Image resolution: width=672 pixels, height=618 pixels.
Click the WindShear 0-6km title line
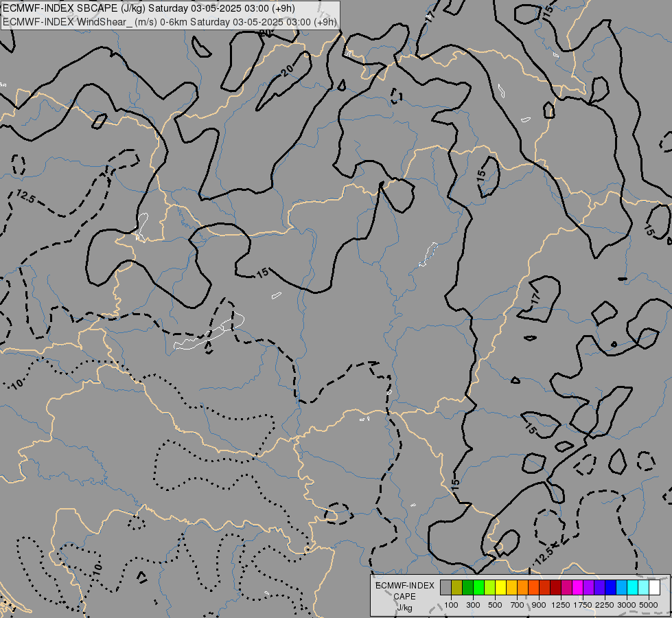point(170,22)
